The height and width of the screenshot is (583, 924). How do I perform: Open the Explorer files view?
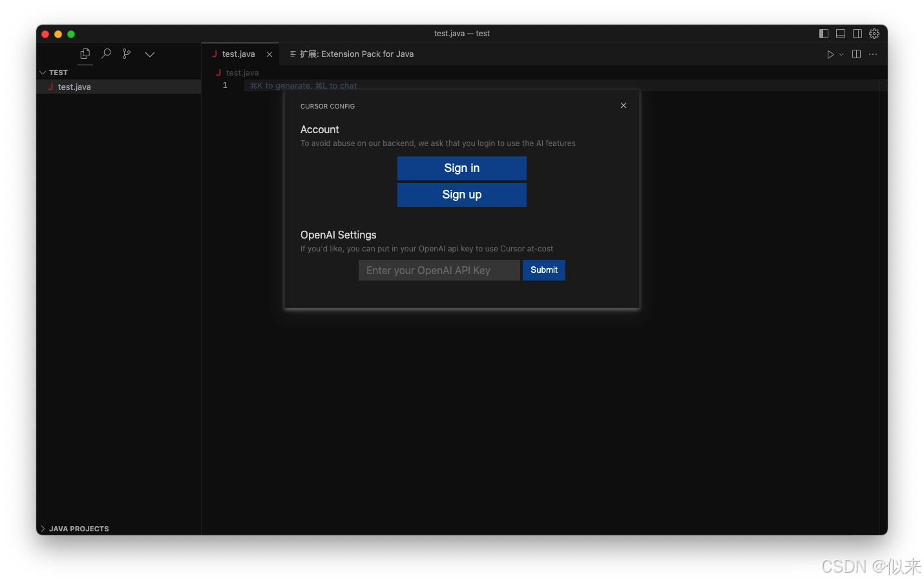tap(85, 54)
